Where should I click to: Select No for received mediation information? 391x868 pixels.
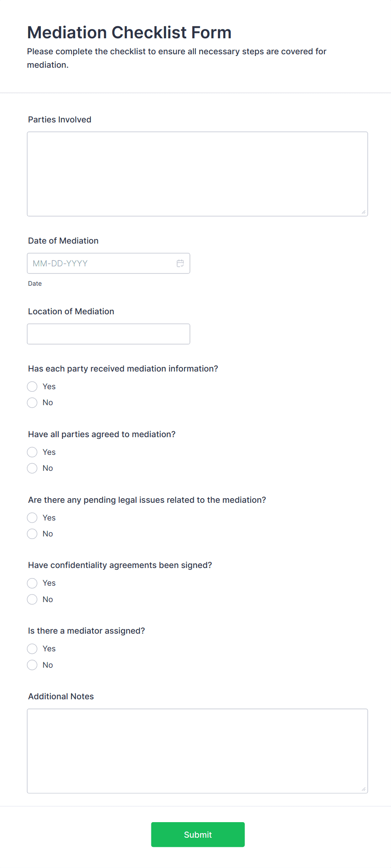[32, 403]
